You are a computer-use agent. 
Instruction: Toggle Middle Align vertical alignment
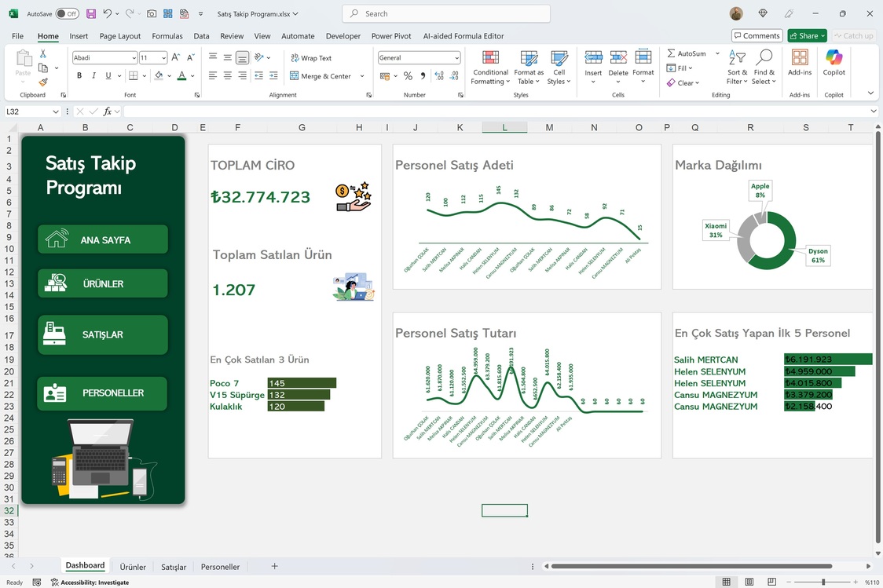(x=227, y=57)
